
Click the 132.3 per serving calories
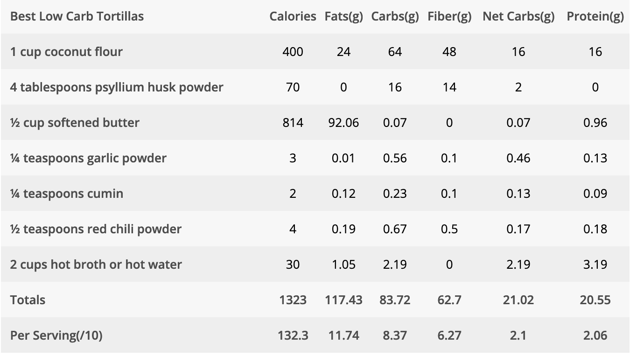click(293, 335)
